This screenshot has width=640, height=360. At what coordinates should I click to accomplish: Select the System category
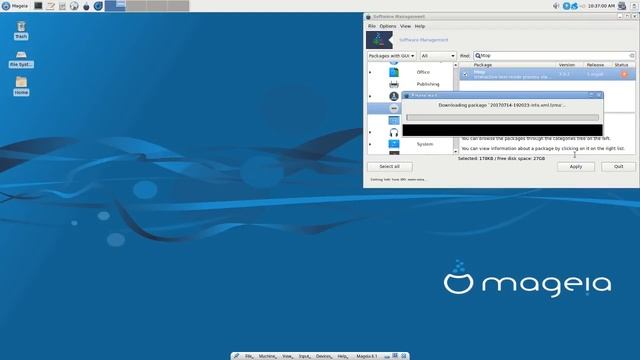[x=424, y=144]
